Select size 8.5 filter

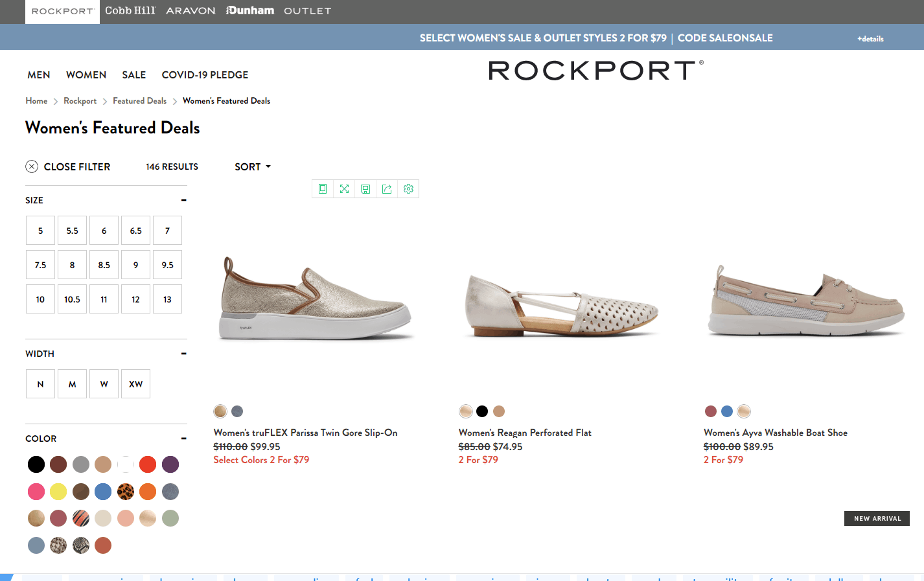click(x=104, y=265)
